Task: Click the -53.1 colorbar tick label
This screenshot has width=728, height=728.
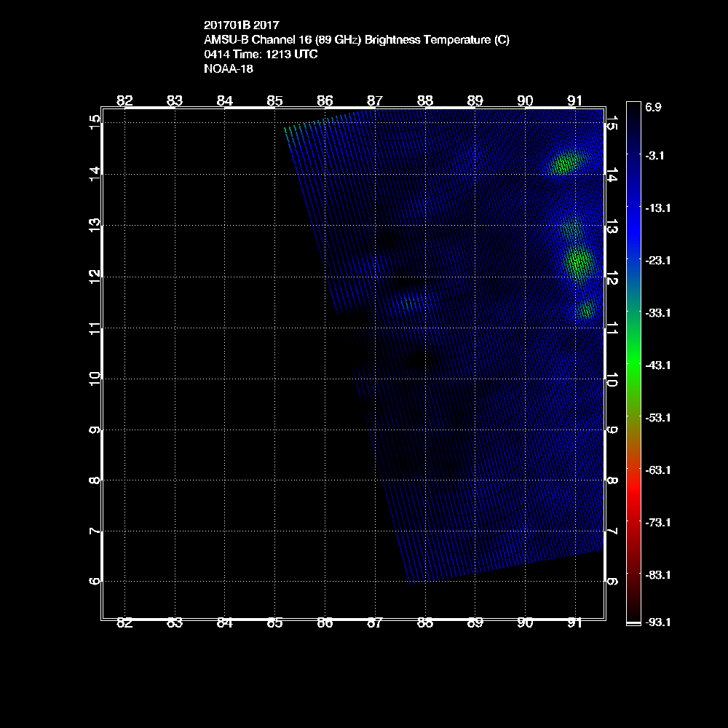Action: point(657,417)
